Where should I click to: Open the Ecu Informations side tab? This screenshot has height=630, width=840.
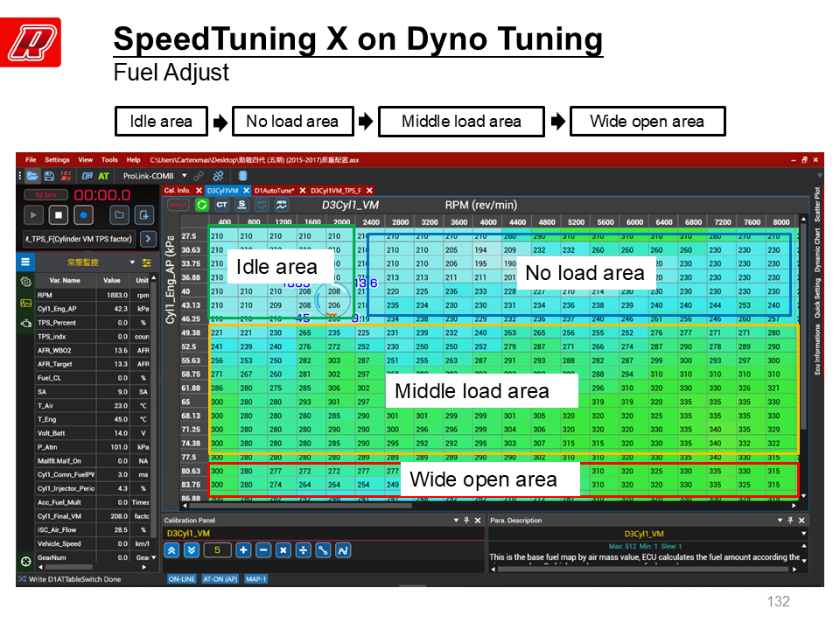817,349
